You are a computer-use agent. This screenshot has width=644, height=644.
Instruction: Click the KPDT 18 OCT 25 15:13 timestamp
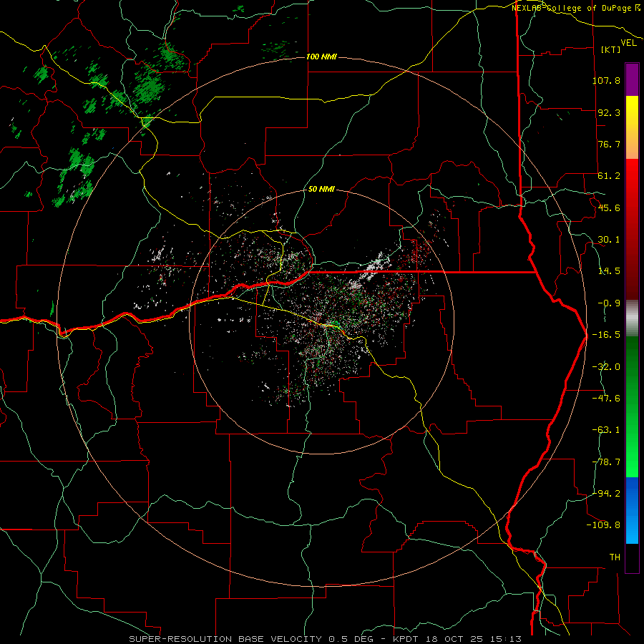pyautogui.click(x=457, y=639)
